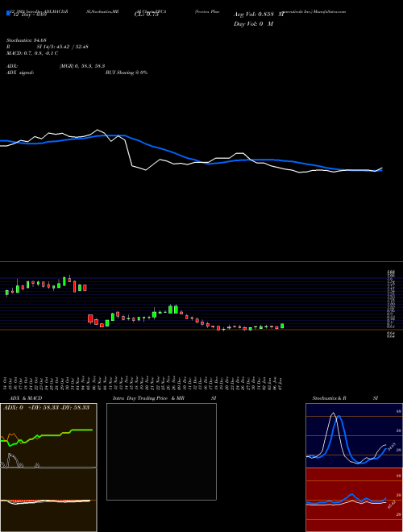Click the 'BUY Slowing @ 0%' signal text
Image resolution: width=403 pixels, height=532 pixels.
tap(127, 73)
